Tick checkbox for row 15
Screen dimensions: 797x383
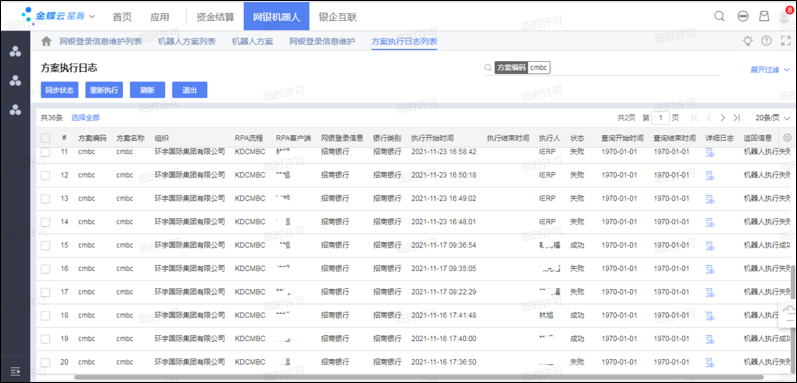coord(46,245)
